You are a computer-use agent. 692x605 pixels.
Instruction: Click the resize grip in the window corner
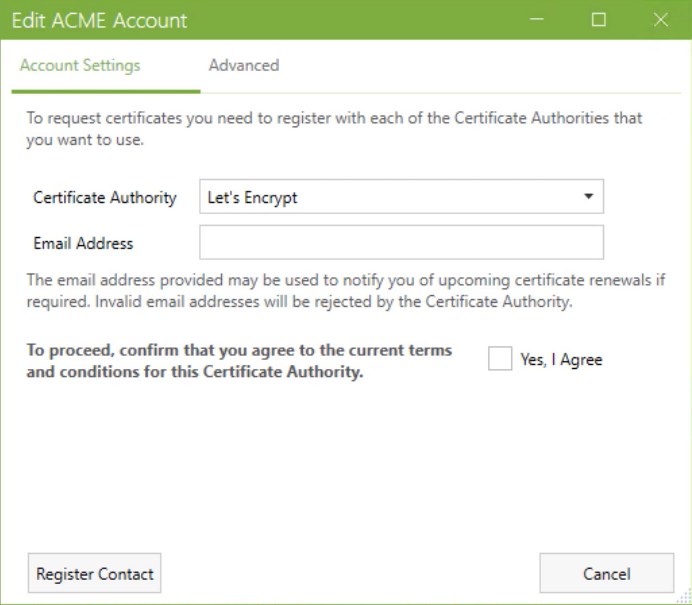[683, 597]
